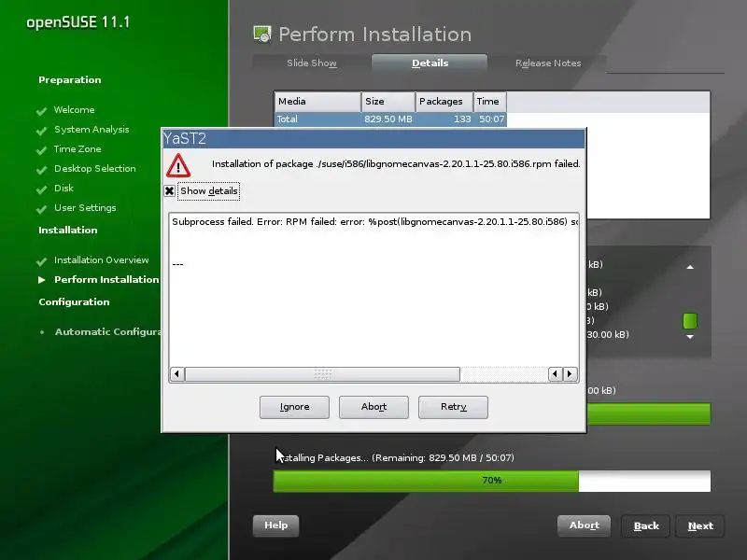Click the horizontal scrollbar thumb in details
This screenshot has height=560, width=747.
point(322,374)
